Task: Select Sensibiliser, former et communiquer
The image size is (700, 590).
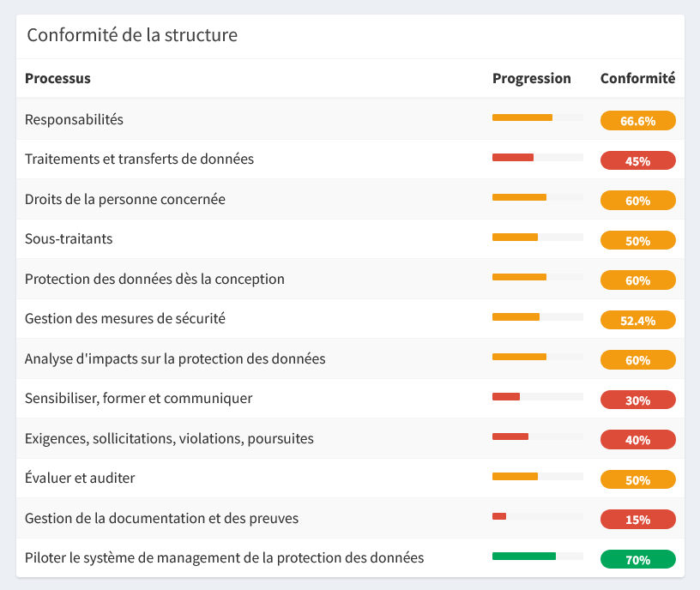Action: coord(138,398)
